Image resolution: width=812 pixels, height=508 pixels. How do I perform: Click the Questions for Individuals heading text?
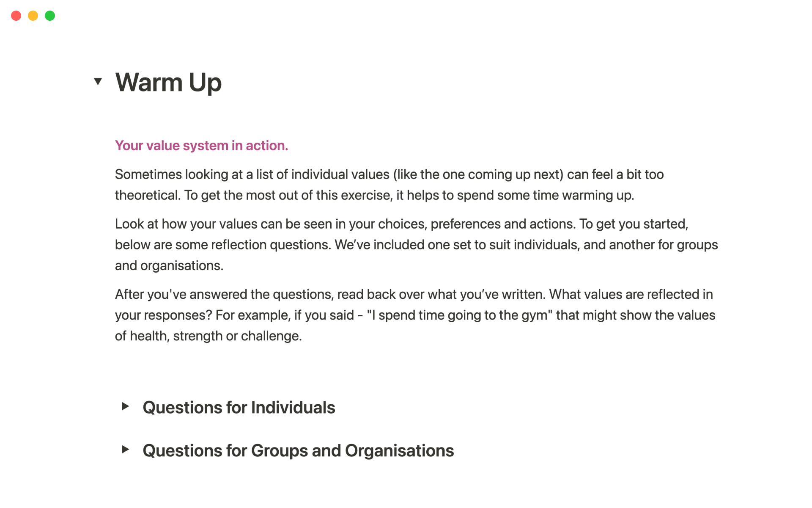pyautogui.click(x=239, y=408)
